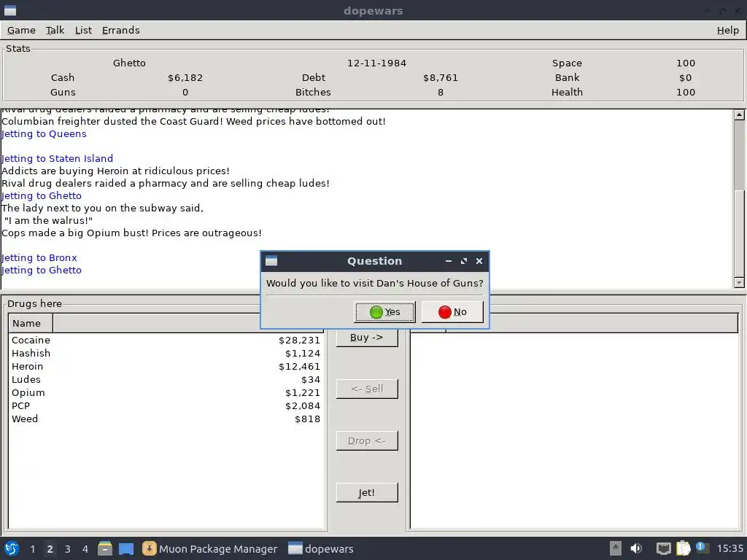Open the Lubuntu start menu icon
This screenshot has height=560, width=747.
coord(12,548)
